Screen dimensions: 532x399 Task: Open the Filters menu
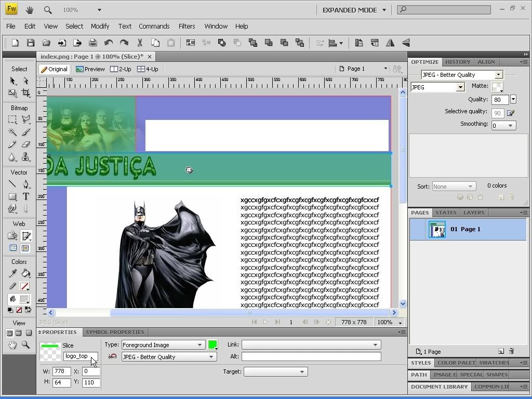tap(187, 26)
